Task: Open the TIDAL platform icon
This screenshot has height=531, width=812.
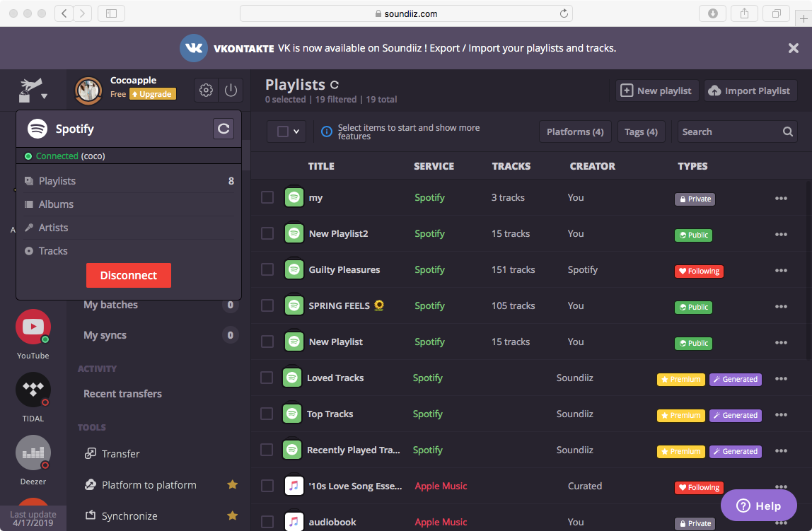Action: [x=33, y=389]
